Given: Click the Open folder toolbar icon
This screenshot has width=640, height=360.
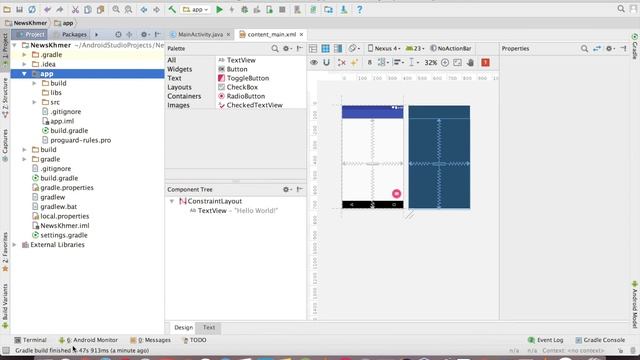Looking at the screenshot, I should [7, 9].
